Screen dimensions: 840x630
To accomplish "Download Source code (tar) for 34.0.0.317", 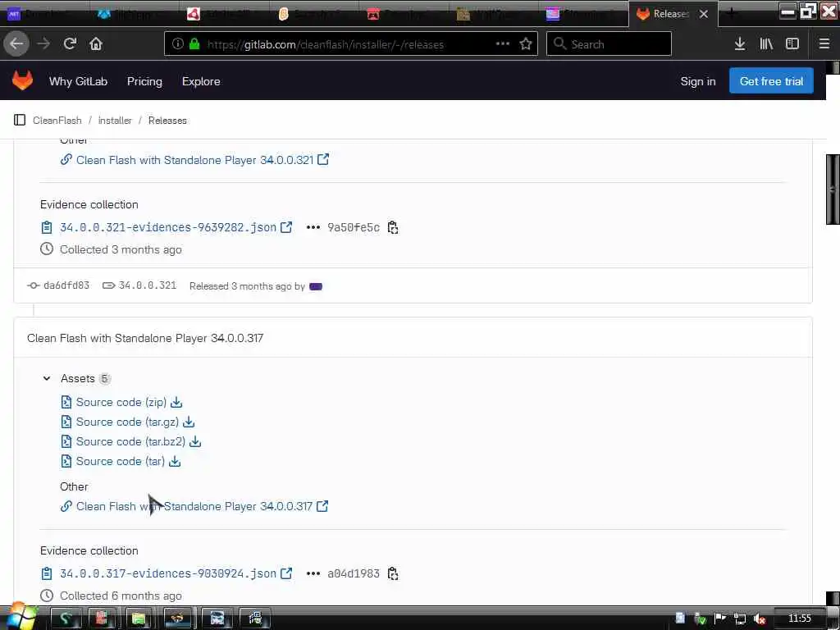I will [175, 462].
